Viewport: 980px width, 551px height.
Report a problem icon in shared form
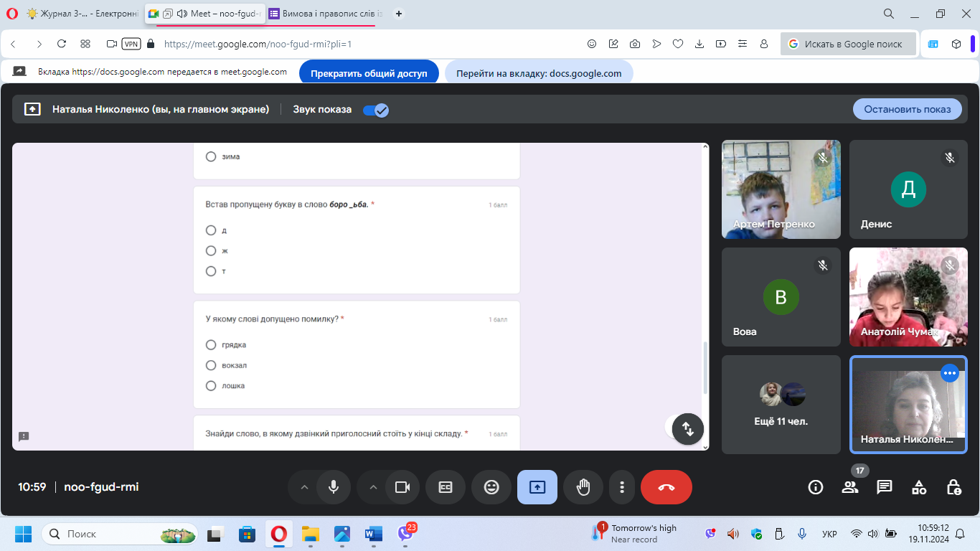click(24, 436)
